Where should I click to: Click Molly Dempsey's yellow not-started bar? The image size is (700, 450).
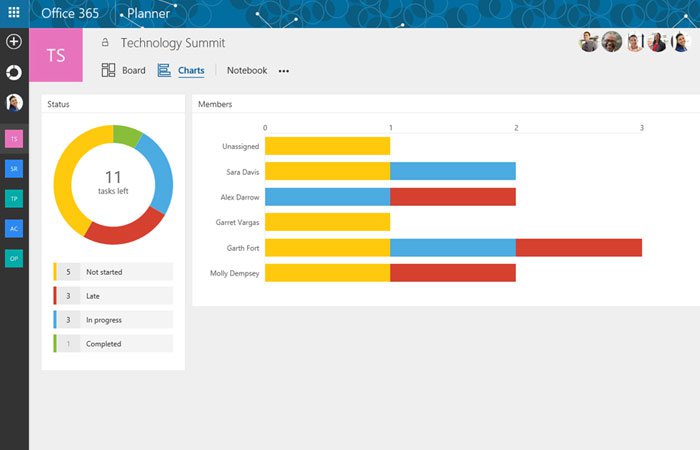tap(327, 273)
